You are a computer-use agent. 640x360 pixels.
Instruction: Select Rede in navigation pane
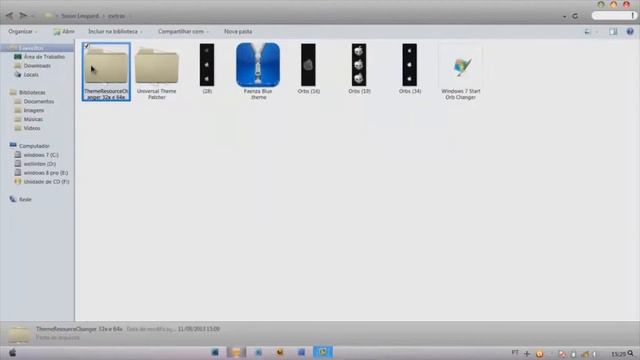tap(20, 199)
